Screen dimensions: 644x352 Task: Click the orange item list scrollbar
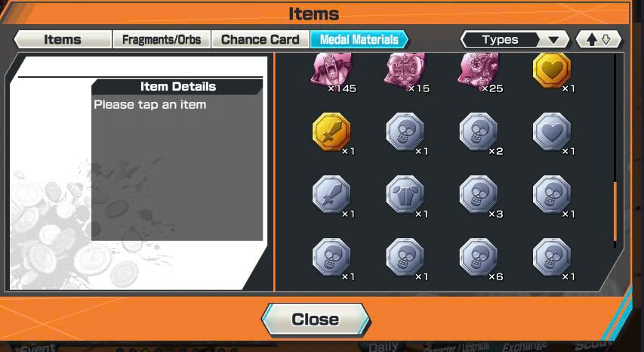[x=615, y=212]
